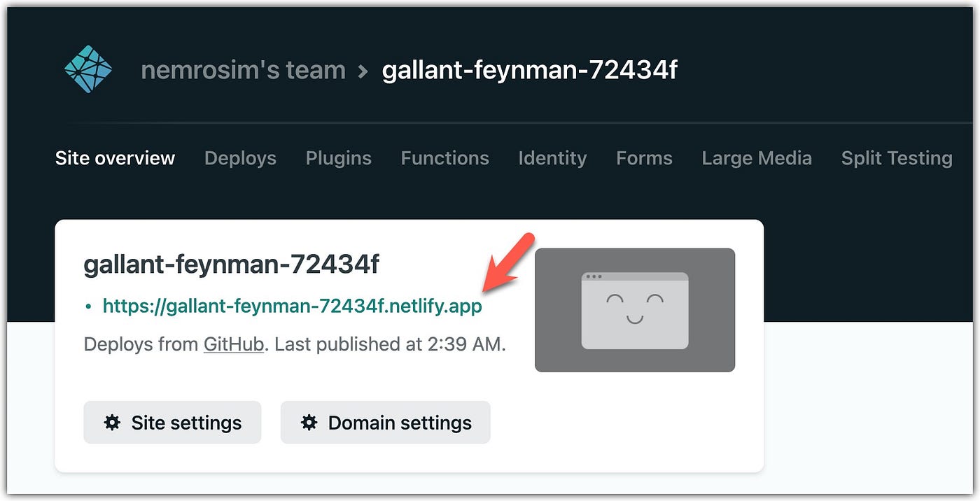This screenshot has height=501, width=980.
Task: Switch to the Deploys tab
Action: (240, 158)
